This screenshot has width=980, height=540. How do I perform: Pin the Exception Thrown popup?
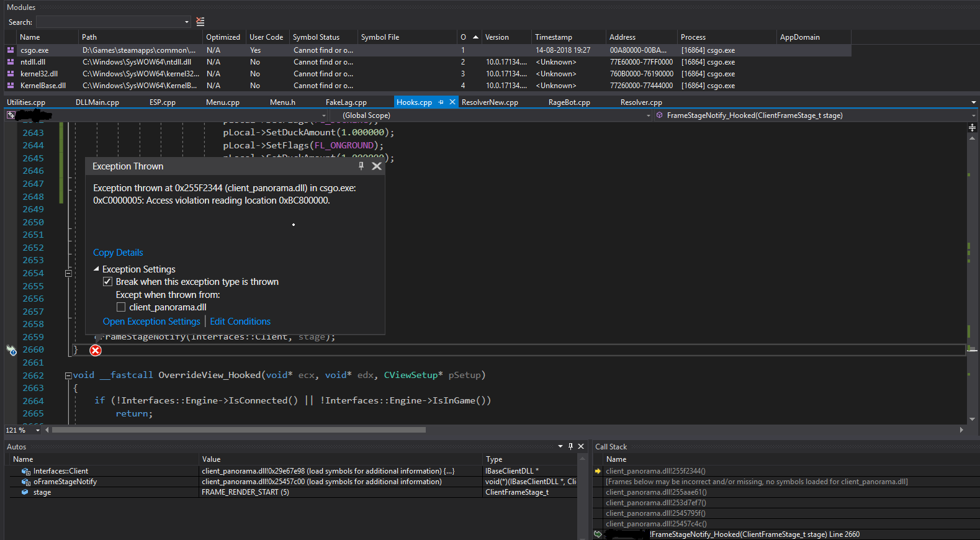(x=361, y=166)
